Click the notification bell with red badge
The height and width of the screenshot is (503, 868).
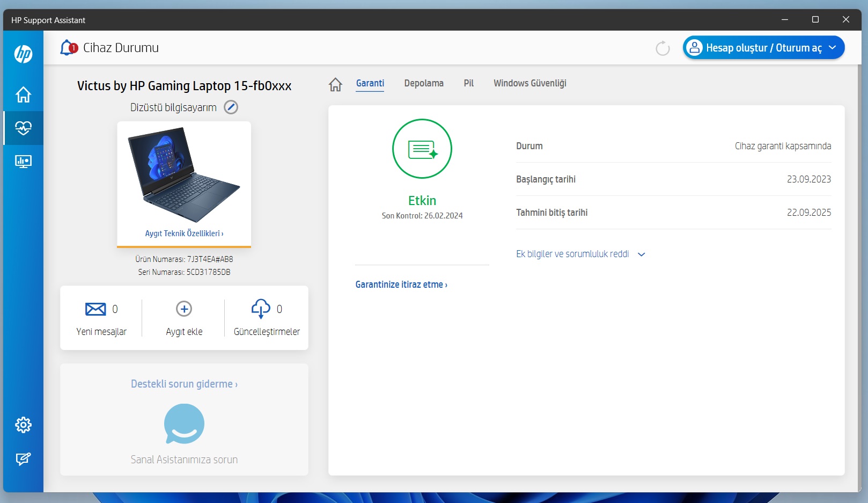[x=68, y=48]
